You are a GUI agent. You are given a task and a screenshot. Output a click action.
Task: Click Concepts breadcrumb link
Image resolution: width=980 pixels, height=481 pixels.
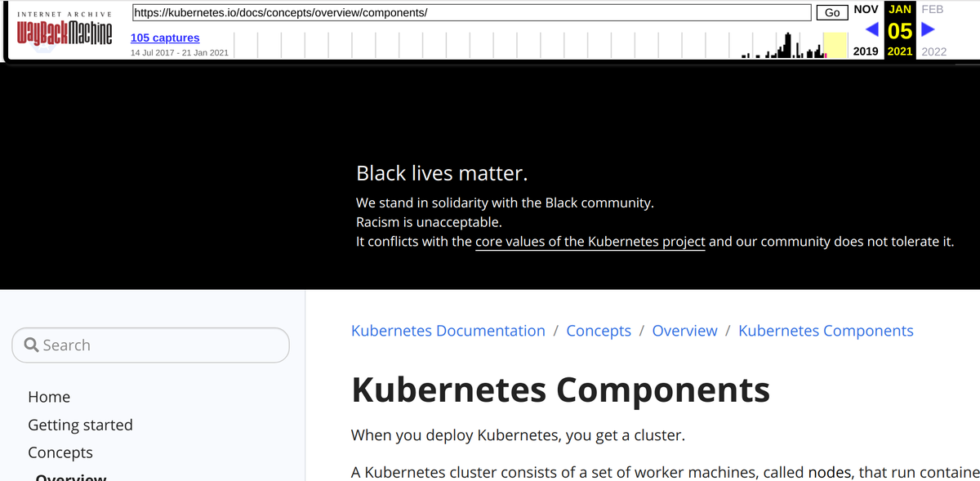tap(599, 331)
